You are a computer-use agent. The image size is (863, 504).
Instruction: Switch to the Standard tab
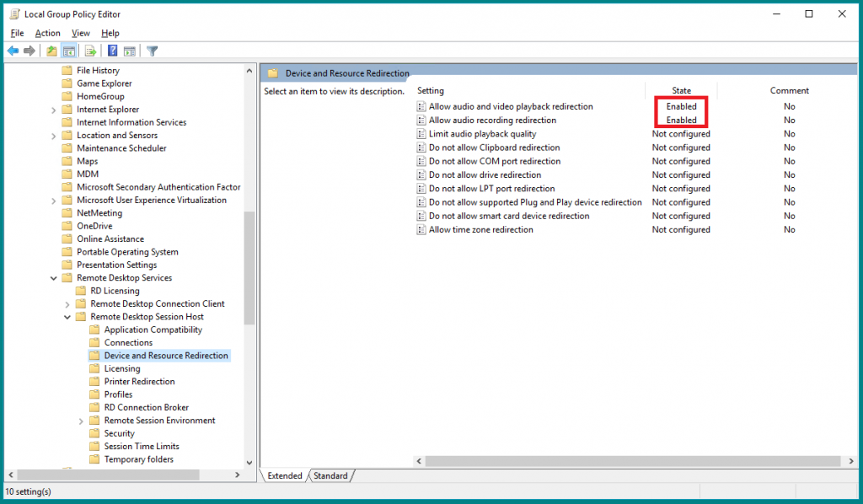pyautogui.click(x=330, y=475)
